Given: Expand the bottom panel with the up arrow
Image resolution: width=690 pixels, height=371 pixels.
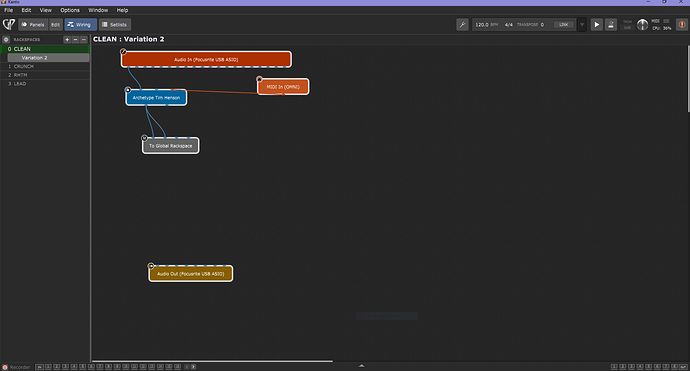Looking at the screenshot, I should [361, 366].
